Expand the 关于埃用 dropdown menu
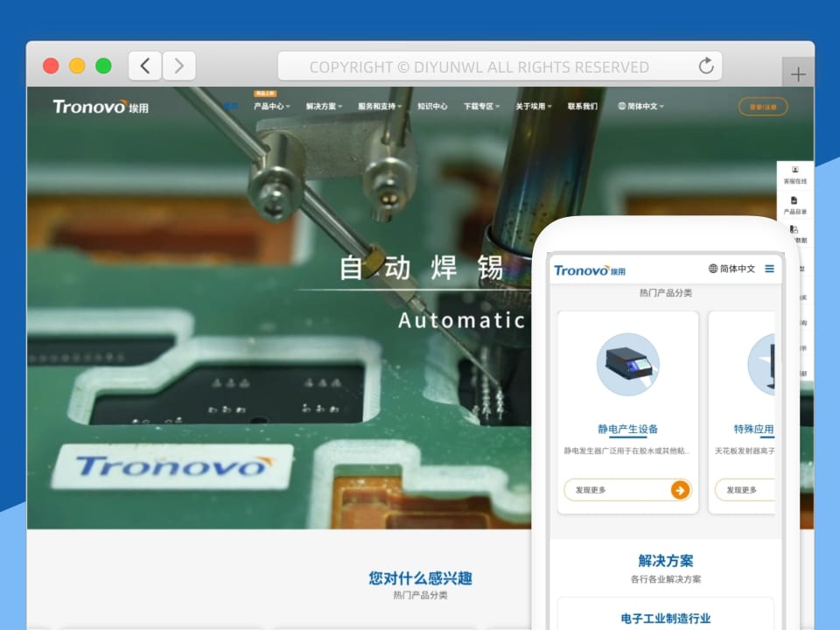The width and height of the screenshot is (840, 630). pyautogui.click(x=534, y=106)
